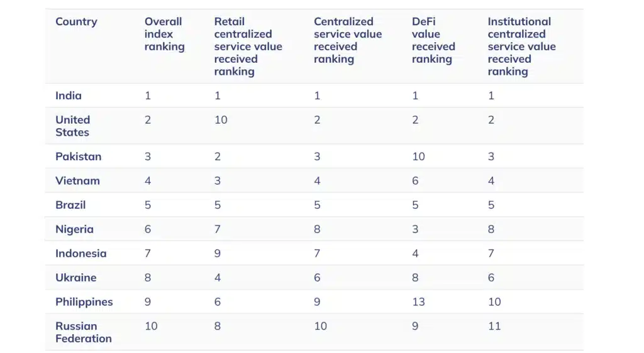Click United States' retail ranking value 10
Screen dimensions: 644x353
pos(221,120)
